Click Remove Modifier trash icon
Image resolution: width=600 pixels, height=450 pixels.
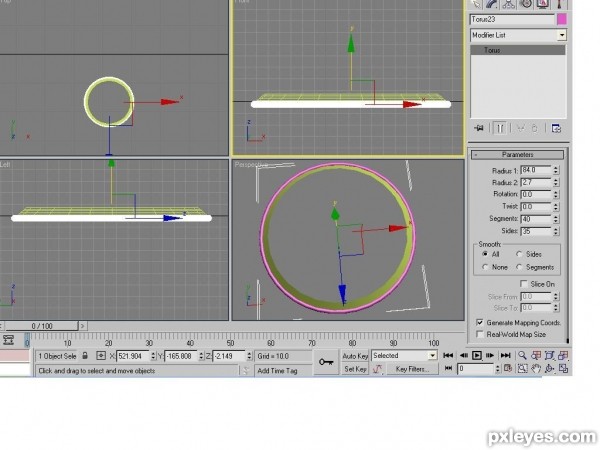[x=535, y=128]
